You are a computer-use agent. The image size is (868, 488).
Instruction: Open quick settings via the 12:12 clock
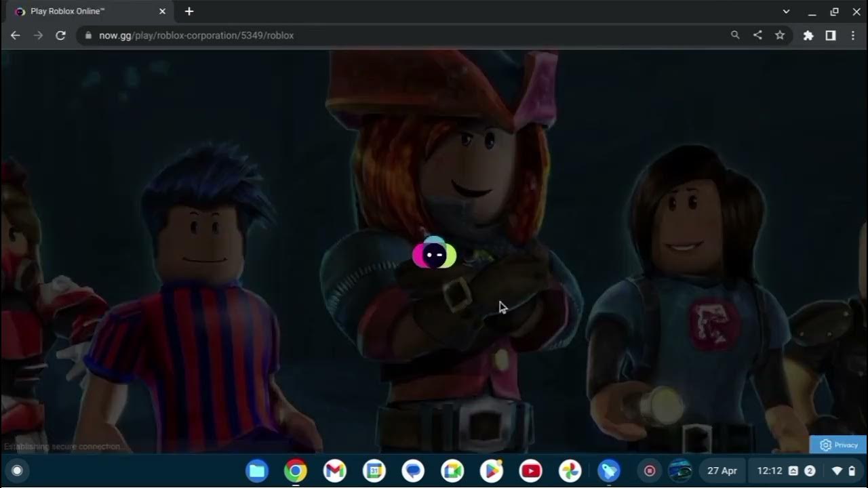[x=770, y=470]
